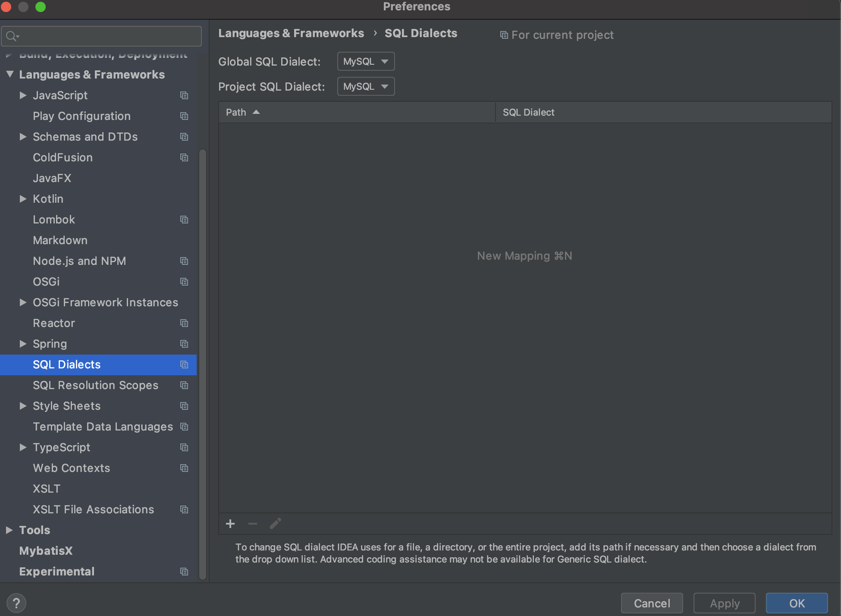Image resolution: width=841 pixels, height=616 pixels.
Task: Expand the Tools section
Action: (x=9, y=530)
